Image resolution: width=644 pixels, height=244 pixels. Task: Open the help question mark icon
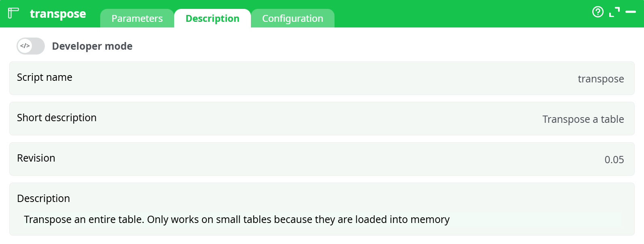point(598,12)
